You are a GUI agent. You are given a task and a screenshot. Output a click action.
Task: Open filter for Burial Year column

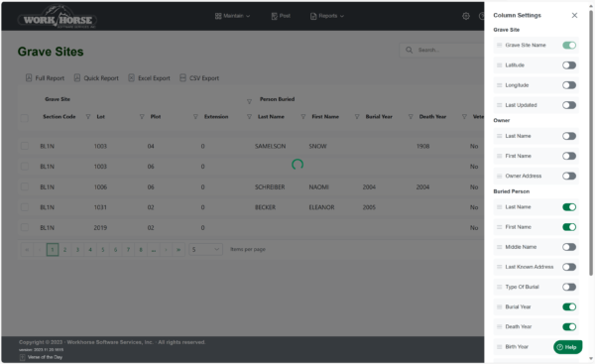tap(411, 116)
